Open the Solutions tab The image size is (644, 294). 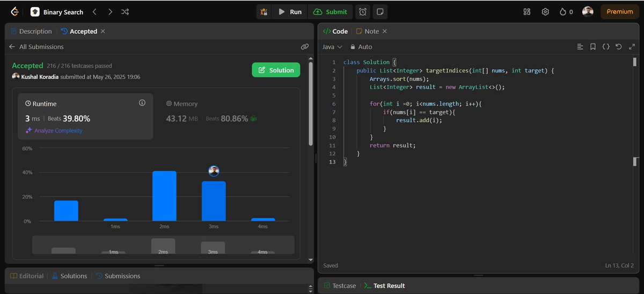click(x=69, y=276)
